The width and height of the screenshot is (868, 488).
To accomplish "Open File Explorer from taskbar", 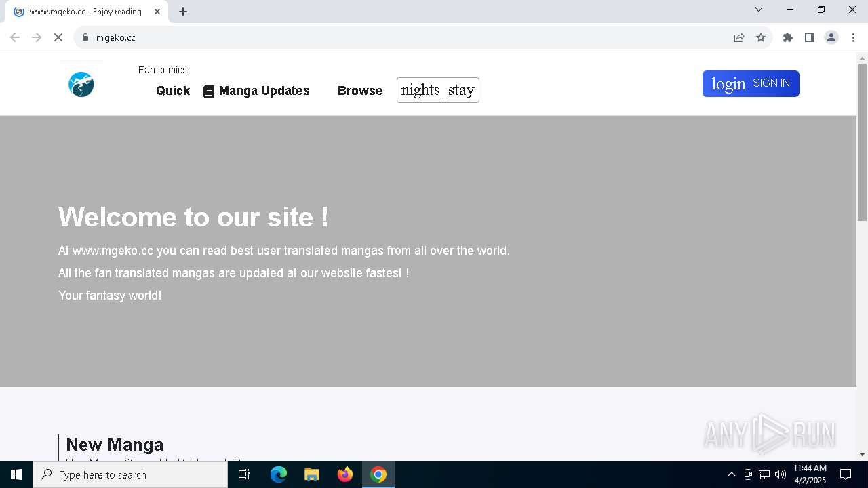I will (x=312, y=474).
